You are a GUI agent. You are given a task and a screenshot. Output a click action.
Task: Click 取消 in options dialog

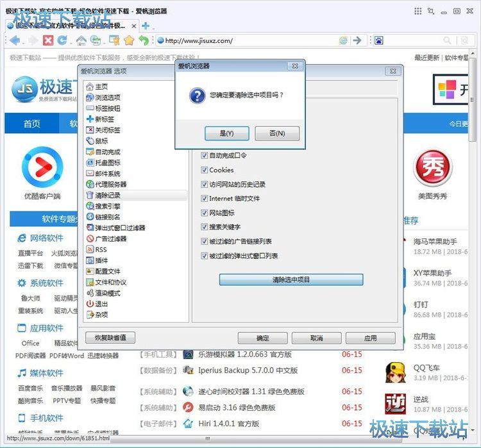(316, 338)
